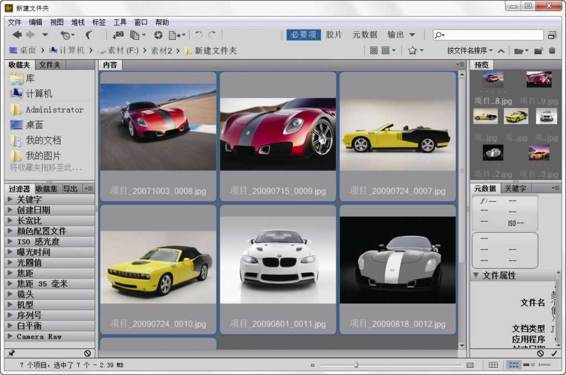This screenshot has height=375, width=566.
Task: Switch to compact mode icon
Action: 552,35
